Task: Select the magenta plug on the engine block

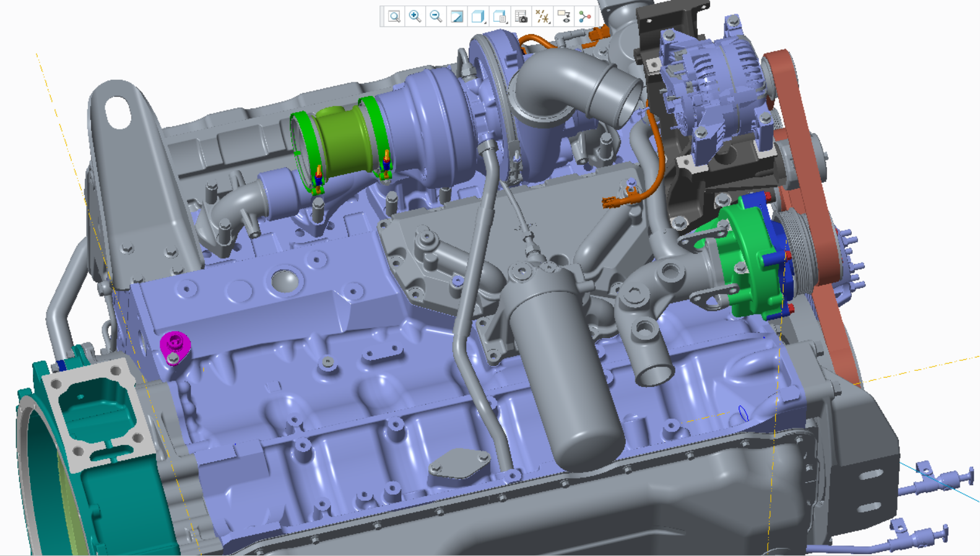Action: [x=175, y=347]
